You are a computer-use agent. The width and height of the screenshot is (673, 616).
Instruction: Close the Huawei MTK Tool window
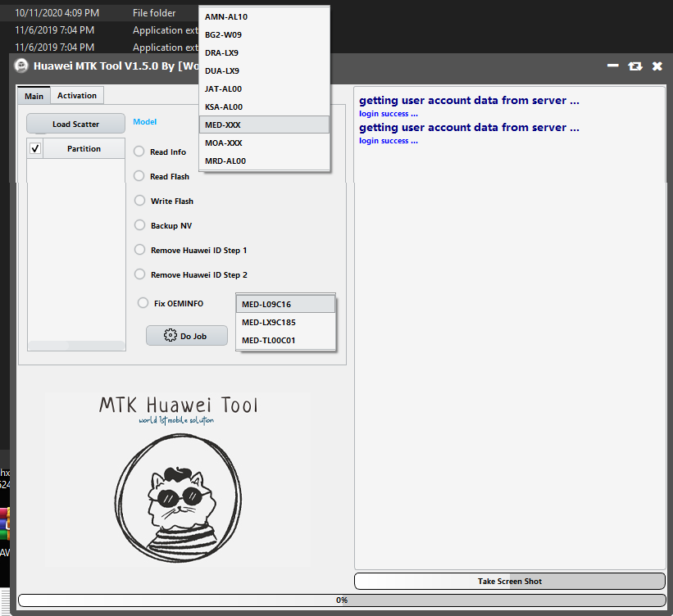(657, 66)
